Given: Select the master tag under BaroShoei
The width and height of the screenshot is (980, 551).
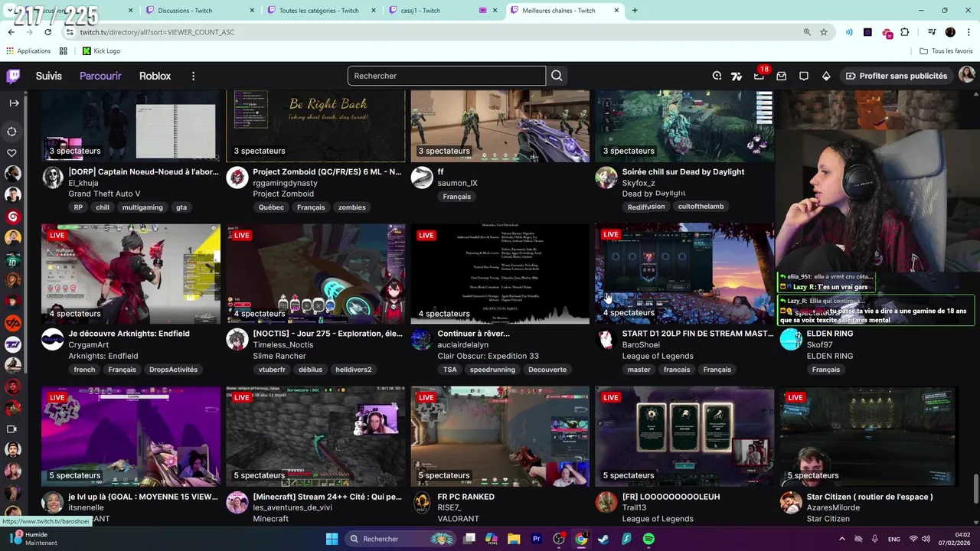Looking at the screenshot, I should [x=639, y=370].
